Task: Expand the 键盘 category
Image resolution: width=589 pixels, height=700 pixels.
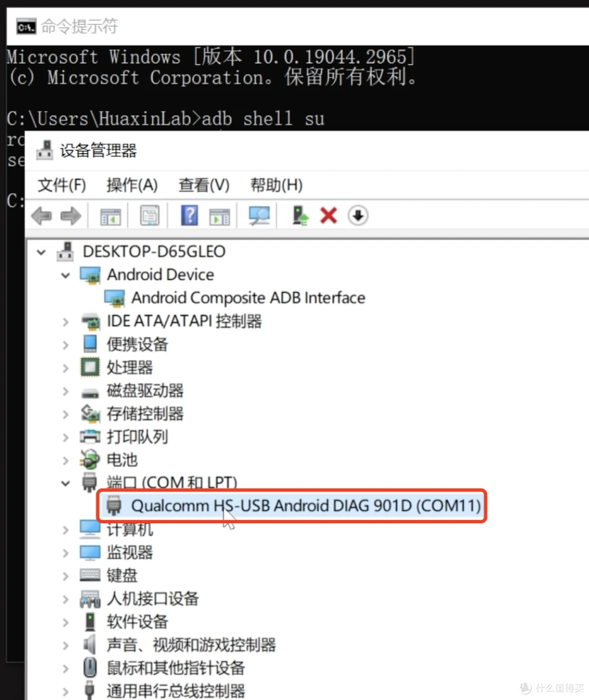Action: (x=65, y=576)
